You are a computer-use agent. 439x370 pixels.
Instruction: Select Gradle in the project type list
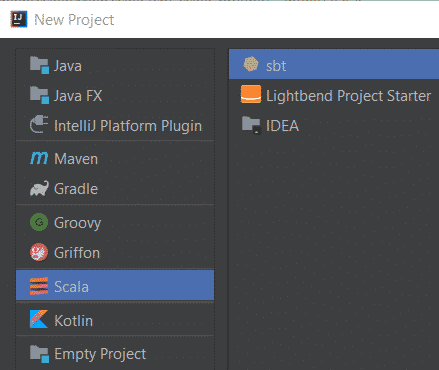pos(115,189)
